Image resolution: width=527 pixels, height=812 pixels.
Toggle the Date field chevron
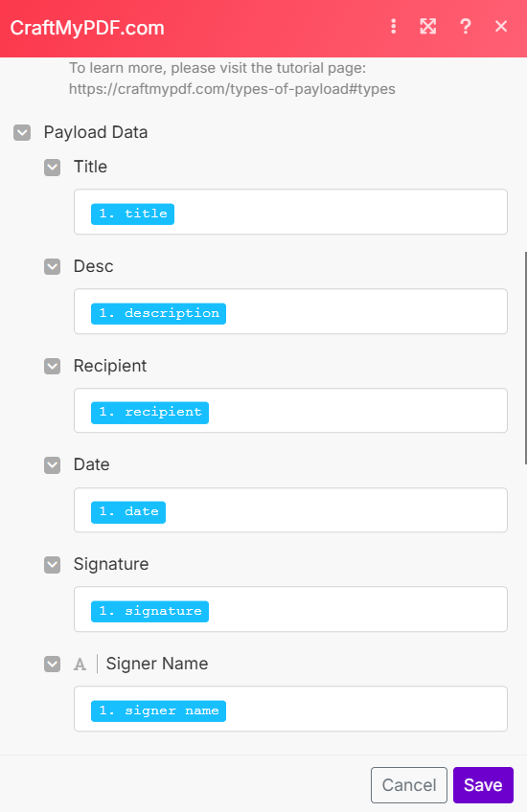[52, 465]
